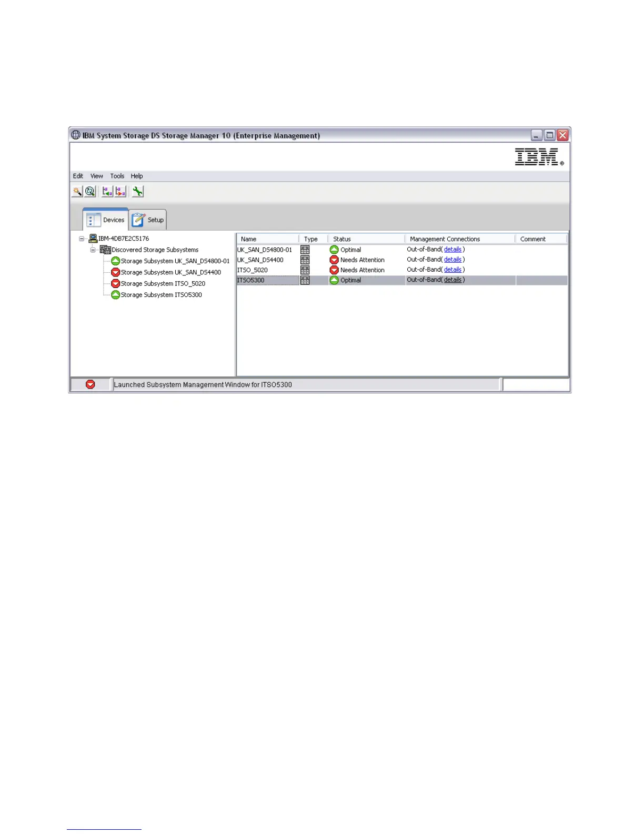
Task: Click Type icon in ITSO5300 table row
Action: (305, 280)
